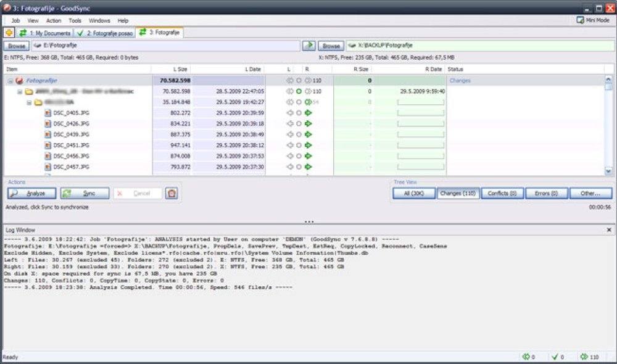The height and width of the screenshot is (364, 617).
Task: Open the Help menu
Action: point(123,20)
